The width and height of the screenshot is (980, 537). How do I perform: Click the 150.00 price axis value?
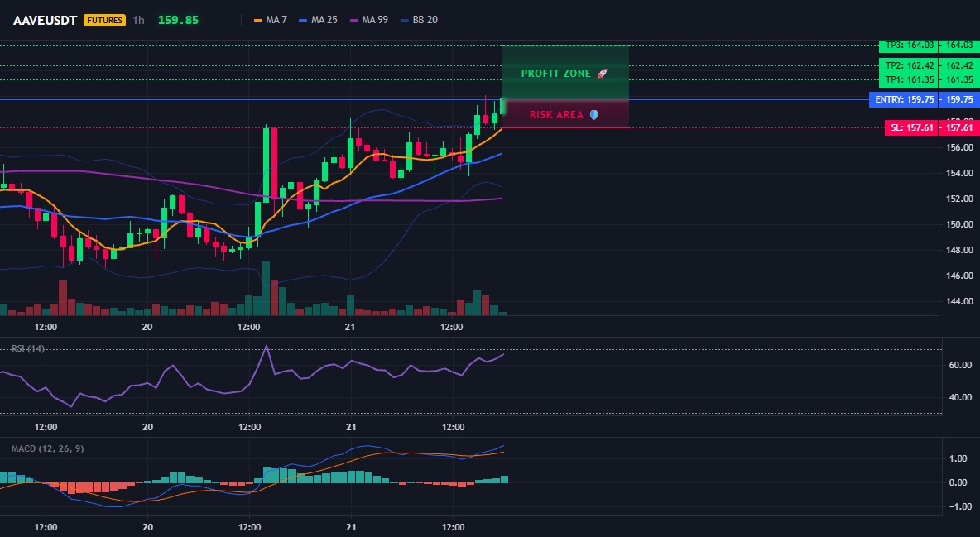pos(959,224)
